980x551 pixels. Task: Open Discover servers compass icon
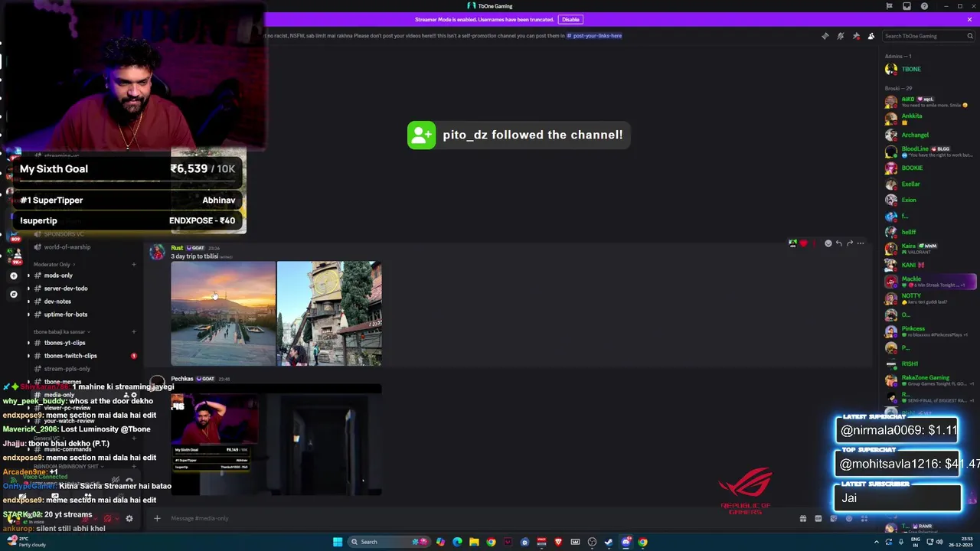tap(13, 294)
